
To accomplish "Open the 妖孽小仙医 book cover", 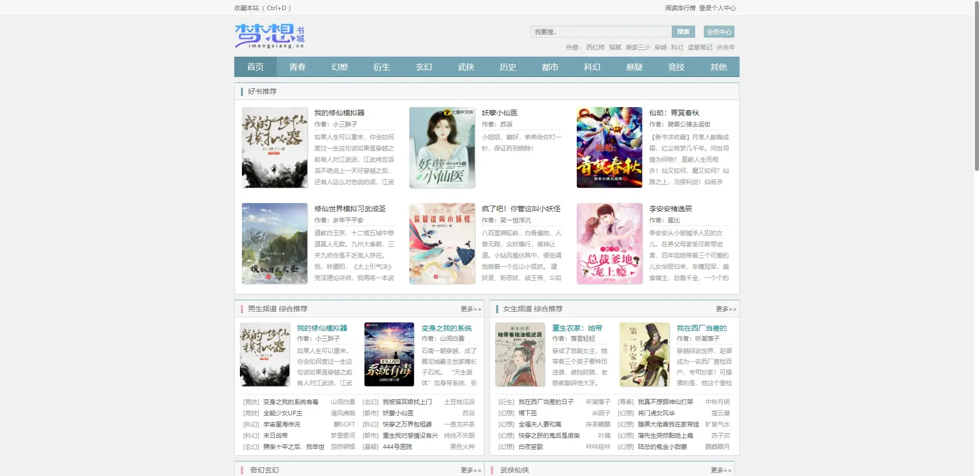I will coord(442,147).
